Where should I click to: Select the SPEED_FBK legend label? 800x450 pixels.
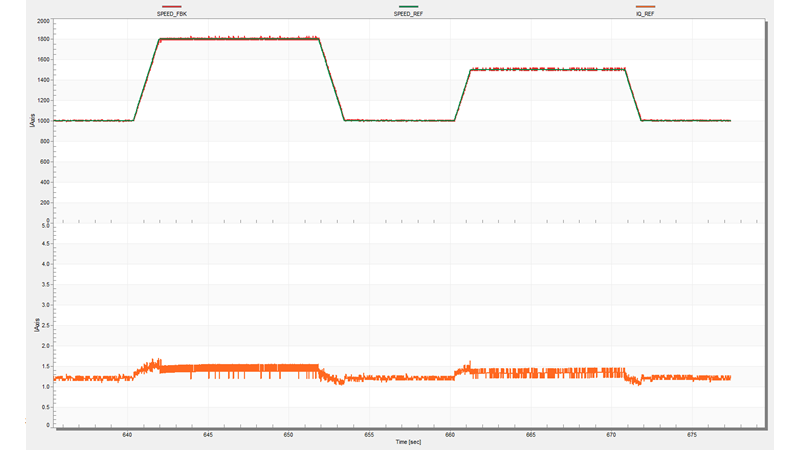172,14
